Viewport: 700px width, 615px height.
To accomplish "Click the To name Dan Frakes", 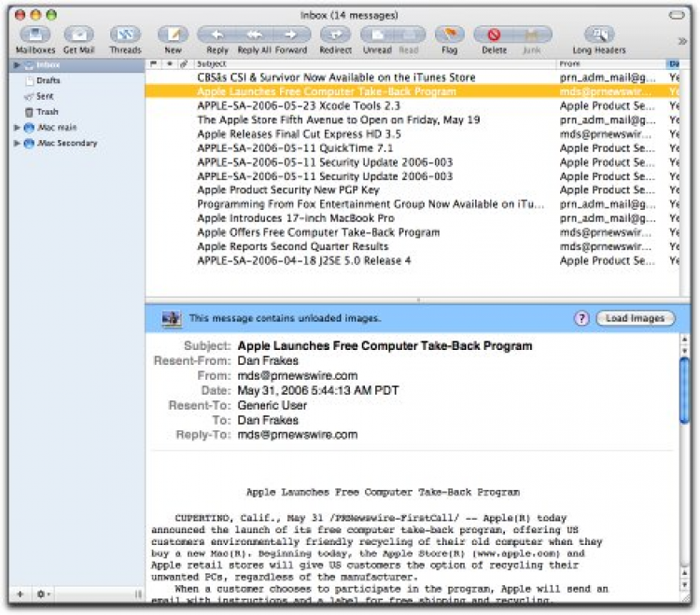I will [x=268, y=420].
